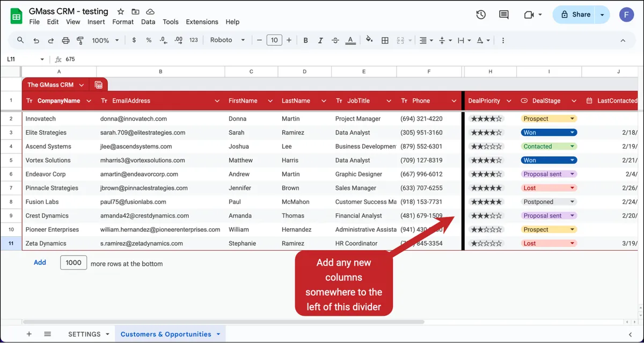Increase font size with plus button

click(x=289, y=40)
